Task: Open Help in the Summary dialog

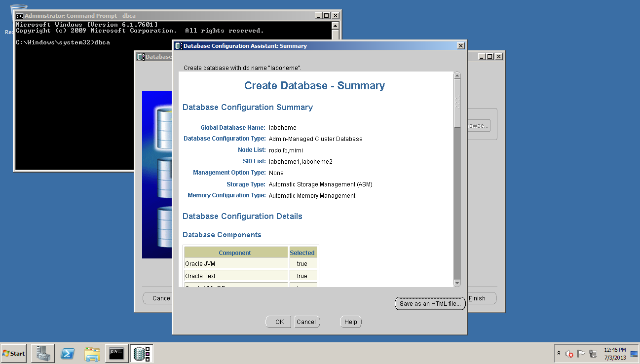Action: click(351, 322)
